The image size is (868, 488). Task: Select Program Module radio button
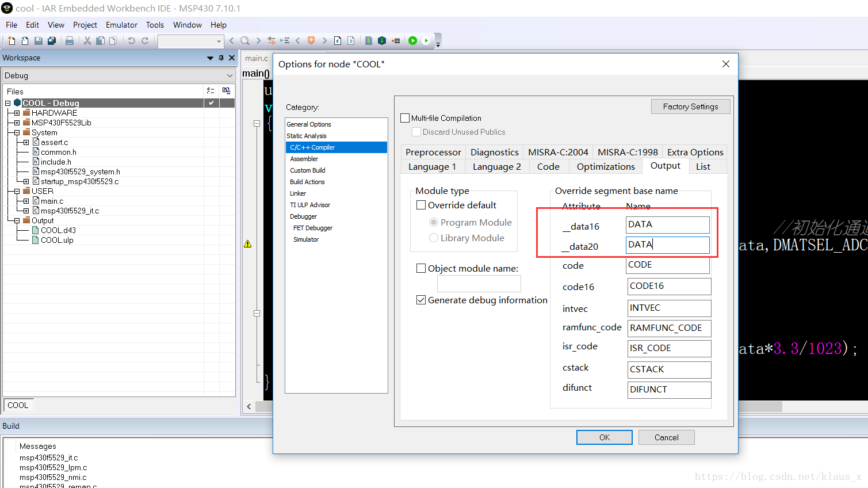pos(434,222)
